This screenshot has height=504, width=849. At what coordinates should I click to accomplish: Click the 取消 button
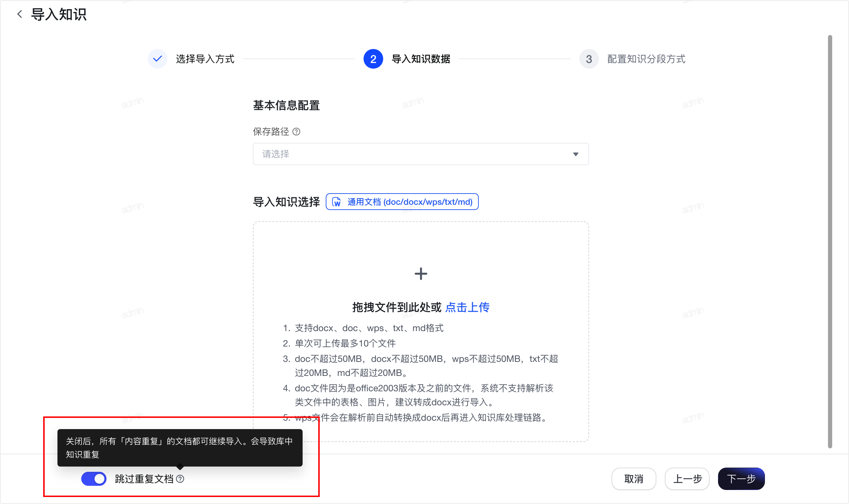tap(634, 479)
